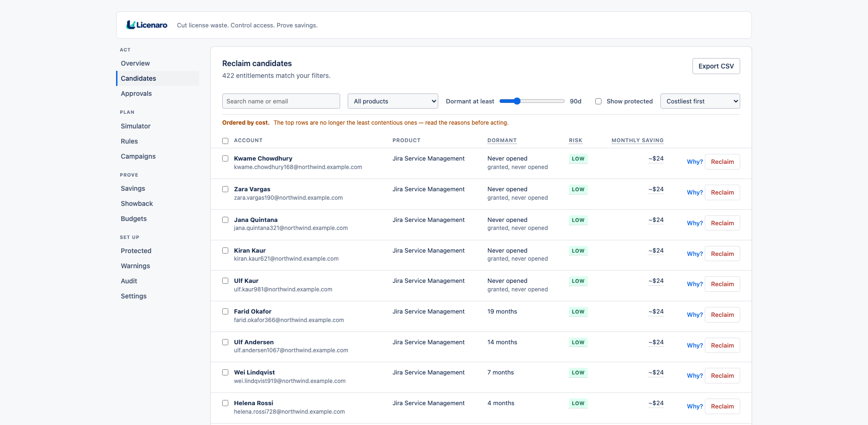Click the name Helena Rossi
The height and width of the screenshot is (425, 868).
[x=253, y=403]
